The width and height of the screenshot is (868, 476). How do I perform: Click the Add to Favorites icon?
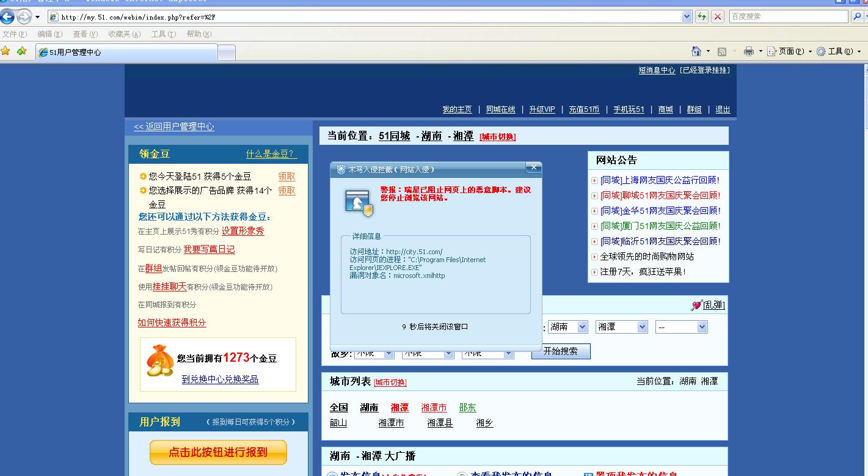pos(22,51)
